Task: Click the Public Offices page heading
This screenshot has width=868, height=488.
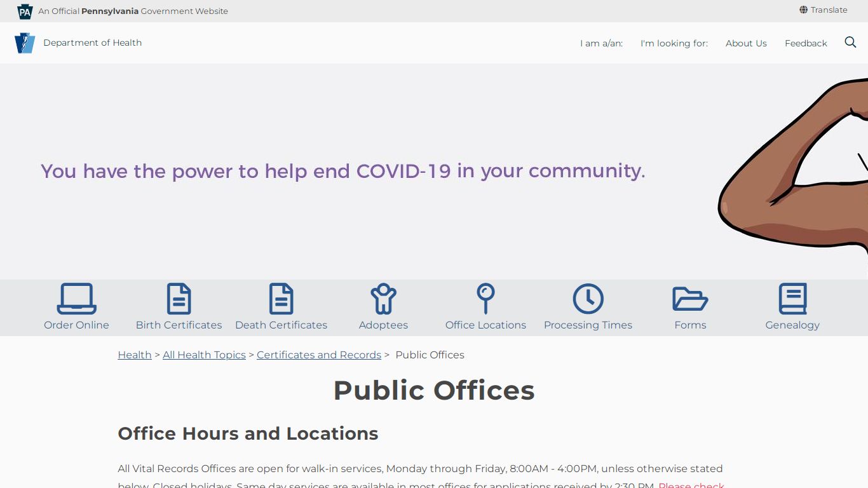Action: pyautogui.click(x=434, y=390)
